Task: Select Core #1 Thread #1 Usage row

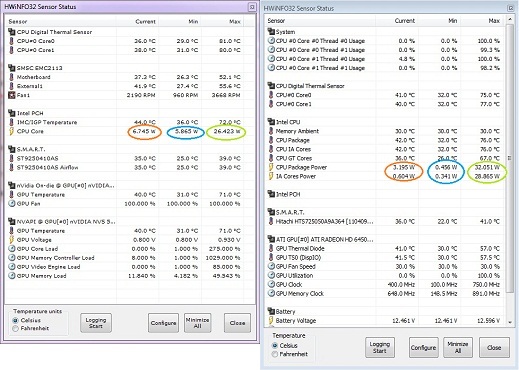Action: point(385,68)
